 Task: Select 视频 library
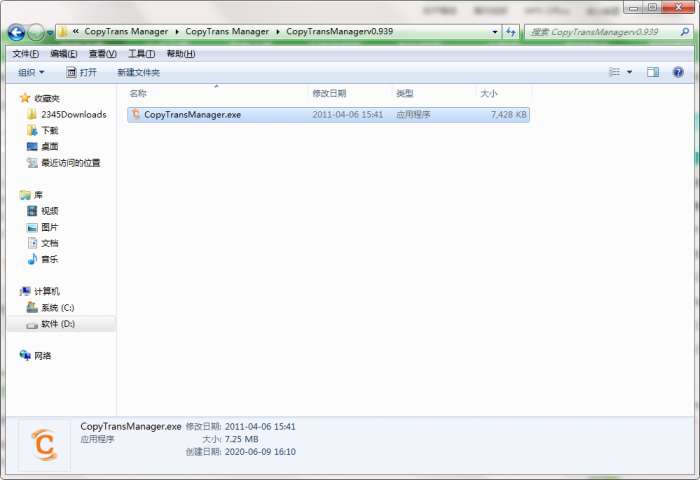(50, 211)
